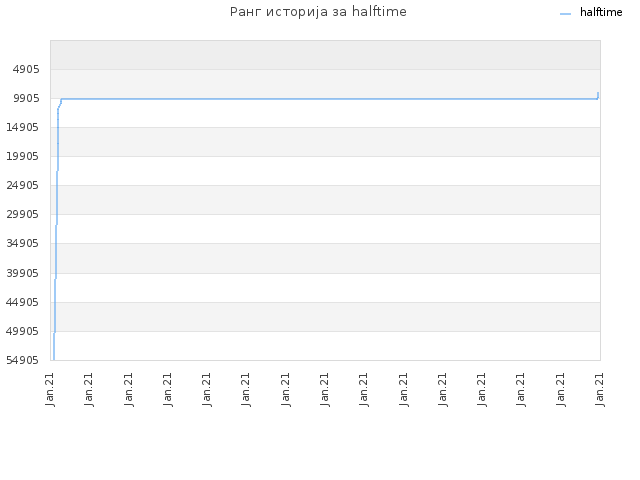The image size is (640, 480).
Task: Click the rank uptick at the line's right end
Action: 598,96
